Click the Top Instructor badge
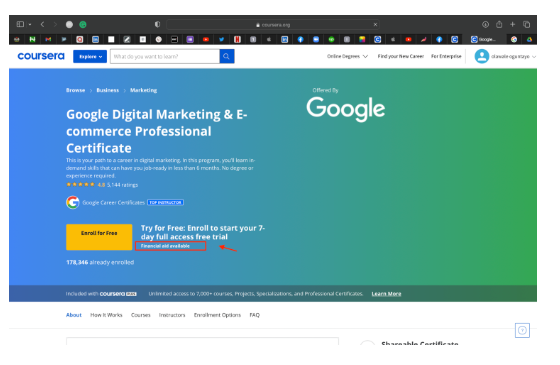The image size is (560, 365). coord(166,202)
